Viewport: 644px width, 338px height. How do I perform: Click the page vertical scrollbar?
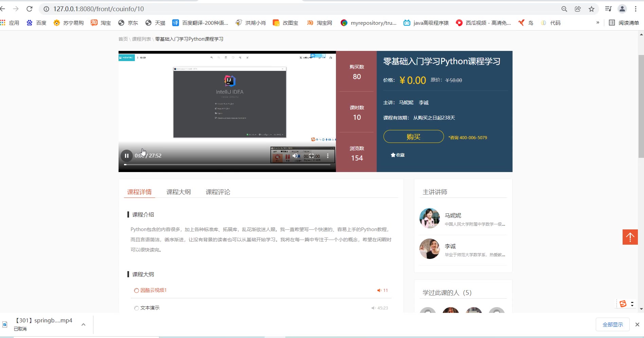[641, 106]
